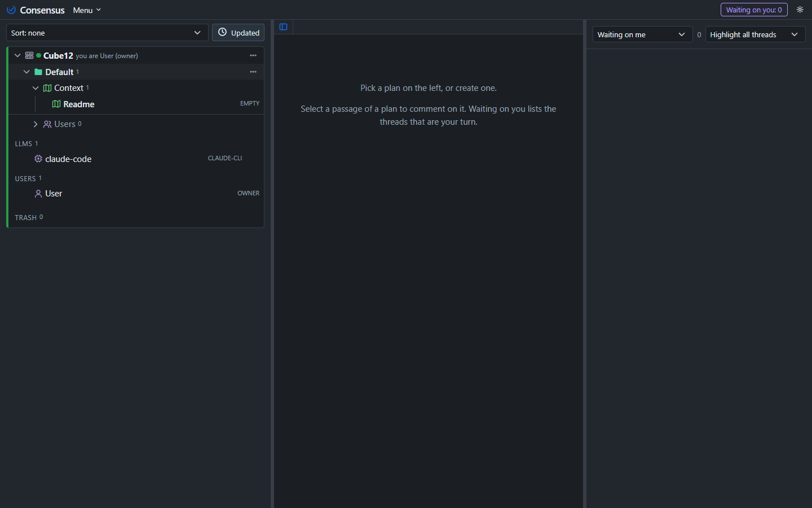This screenshot has width=812, height=508.
Task: Click the Default folder icon
Action: [x=38, y=72]
